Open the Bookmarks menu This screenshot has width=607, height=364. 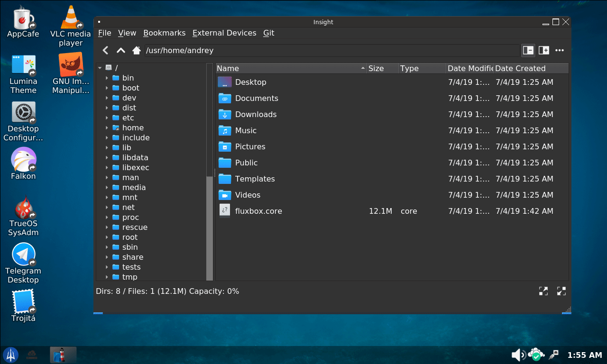[164, 33]
